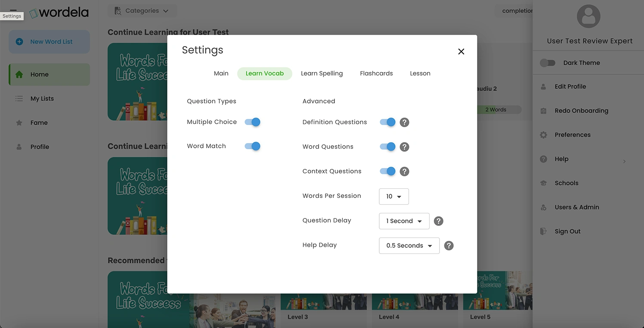Viewport: 644px width, 328px height.
Task: Click the user avatar icon
Action: pos(588,17)
